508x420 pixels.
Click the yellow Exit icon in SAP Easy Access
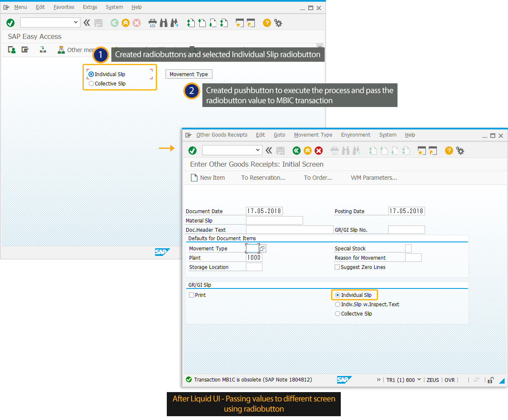coord(125,23)
